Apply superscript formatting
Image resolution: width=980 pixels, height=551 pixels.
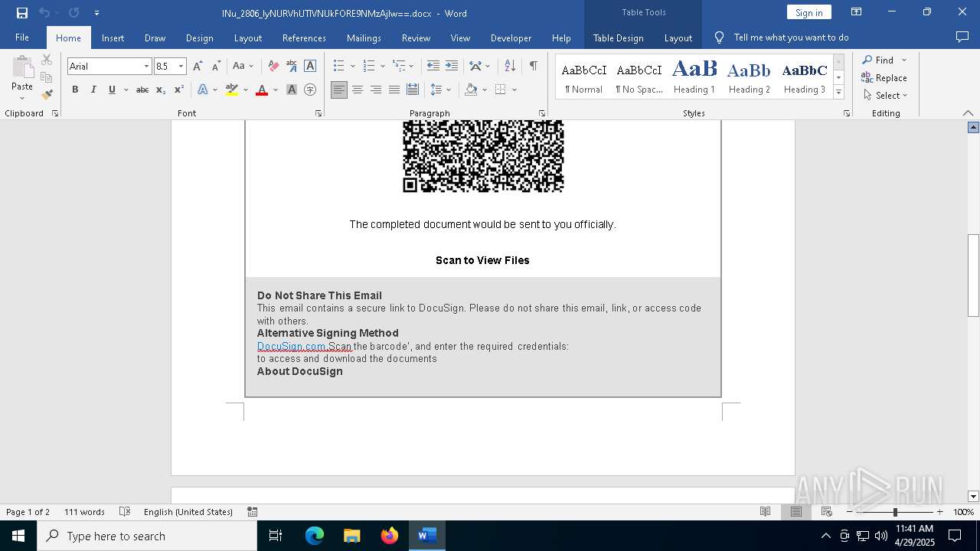(x=179, y=90)
